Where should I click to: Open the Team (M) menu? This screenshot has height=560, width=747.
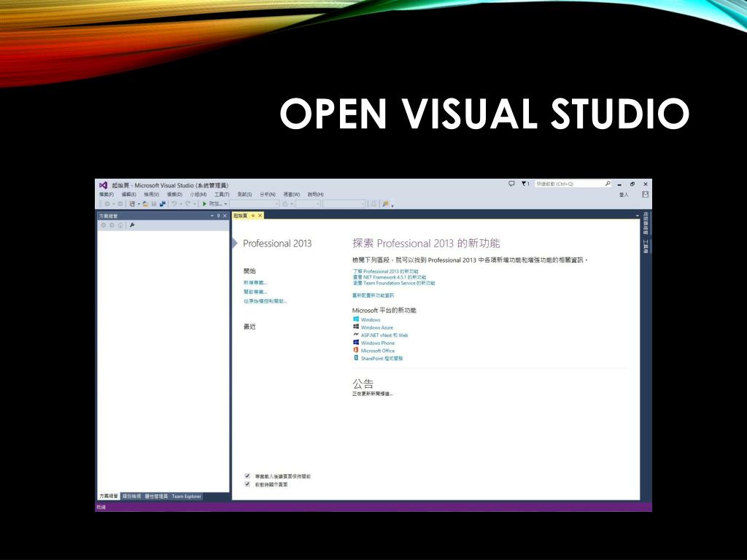tap(198, 194)
